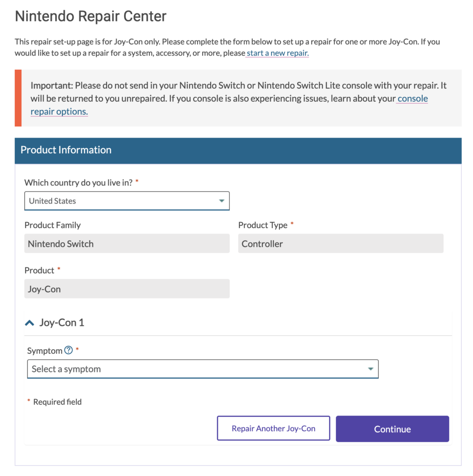
Task: Click the symptom dropdown arrow
Action: (x=371, y=369)
